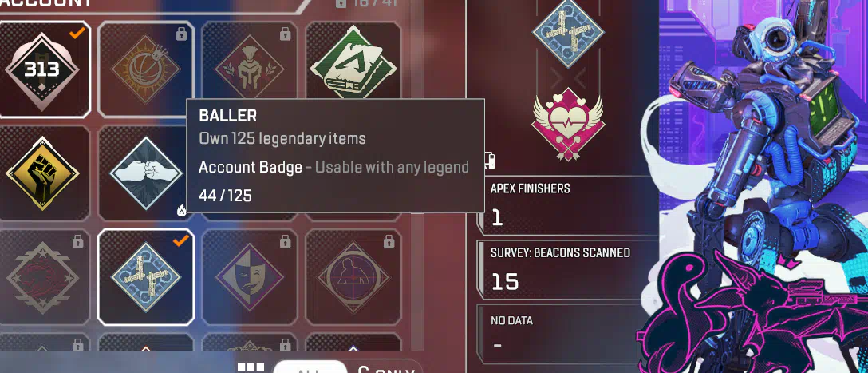Select the locked Baller basketball badge
This screenshot has height=373, width=868.
pyautogui.click(x=145, y=69)
